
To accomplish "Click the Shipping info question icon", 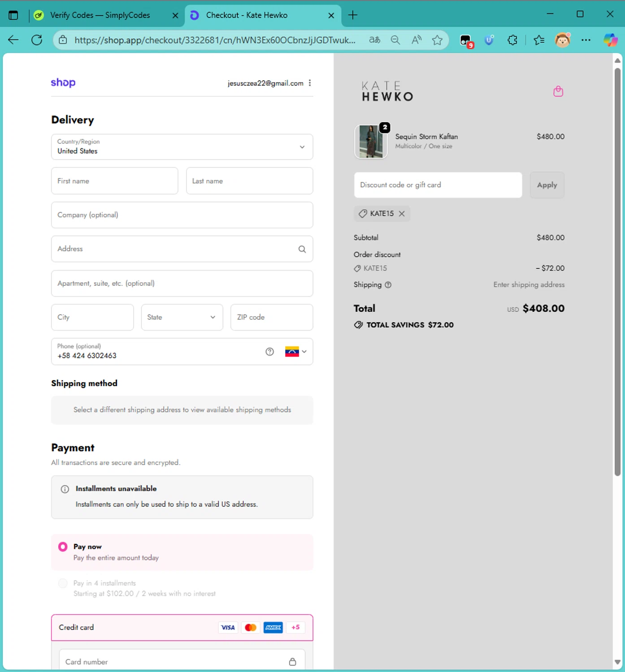I will pos(388,285).
